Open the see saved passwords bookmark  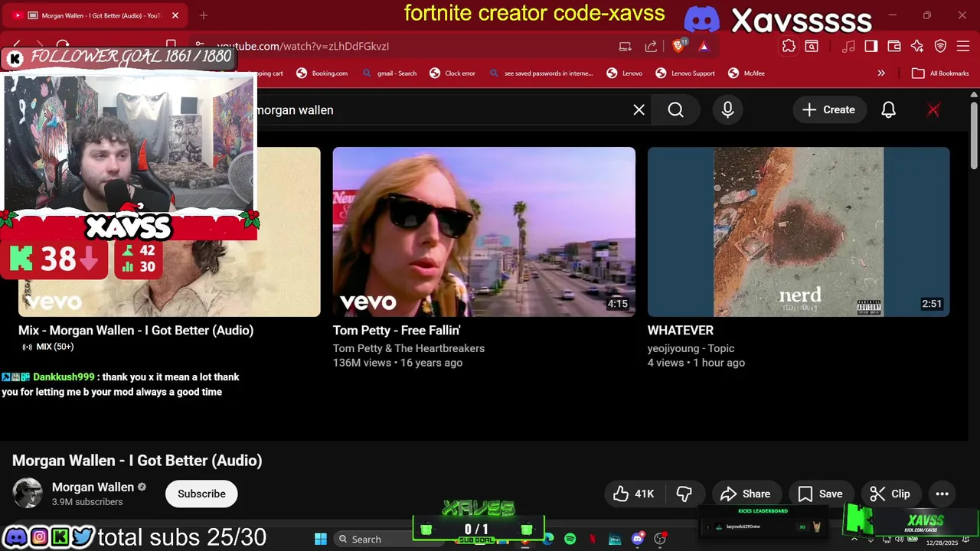tap(541, 73)
